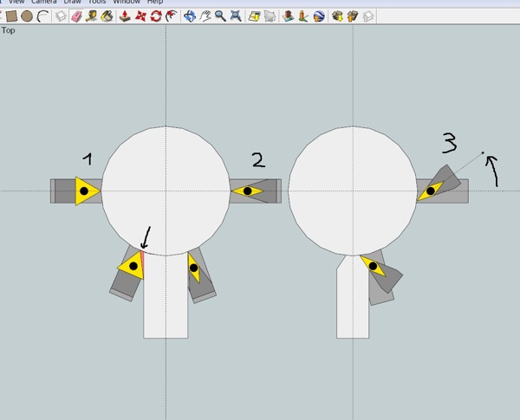
Task: Select the red Rotate tool
Action: (155, 16)
